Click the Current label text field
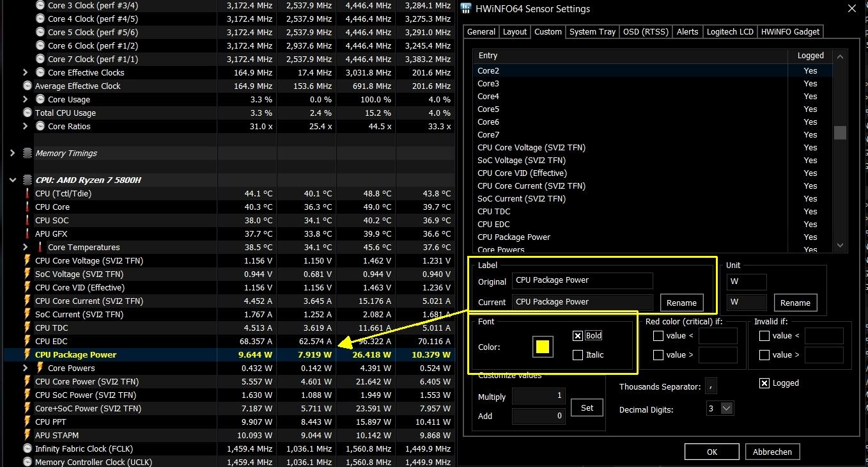Image resolution: width=868 pixels, height=467 pixels. tap(582, 302)
